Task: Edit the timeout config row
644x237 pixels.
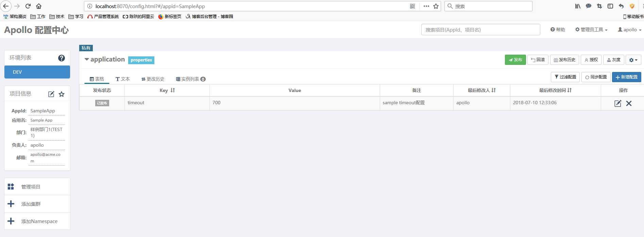Action: coord(618,104)
